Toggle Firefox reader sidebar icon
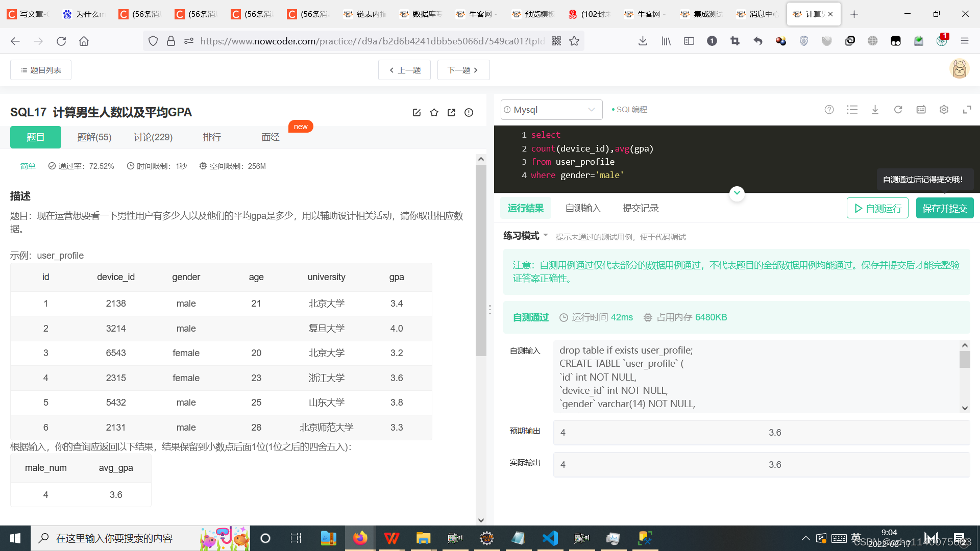The image size is (980, 551). 689,41
